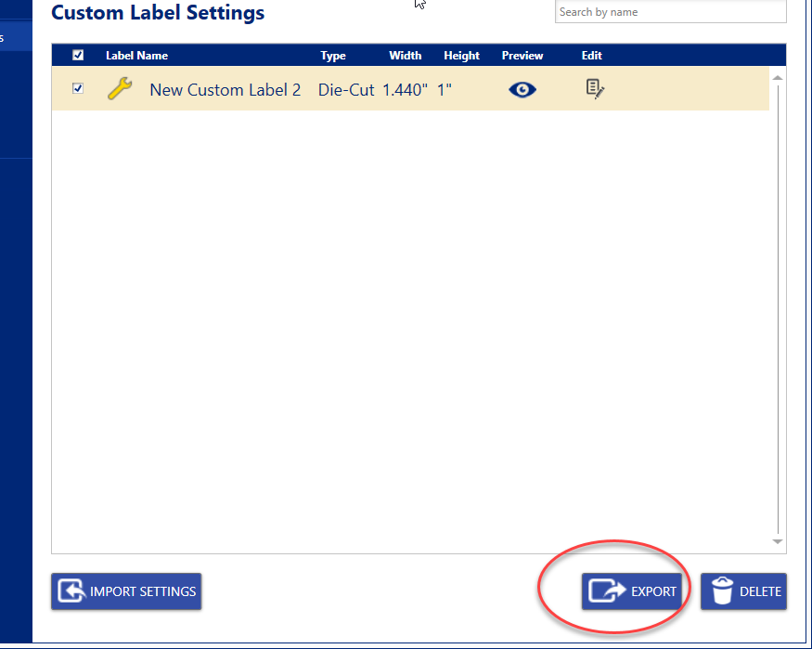Click the Type column header
812x649 pixels.
point(333,56)
